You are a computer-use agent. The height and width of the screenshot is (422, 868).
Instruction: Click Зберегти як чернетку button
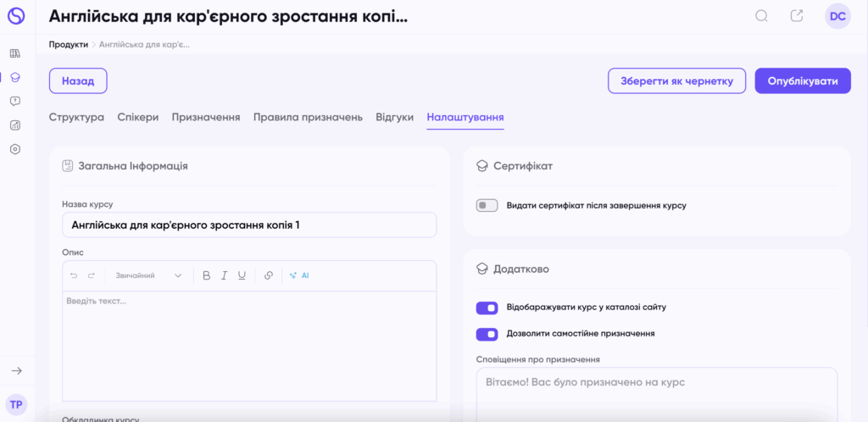coord(677,81)
